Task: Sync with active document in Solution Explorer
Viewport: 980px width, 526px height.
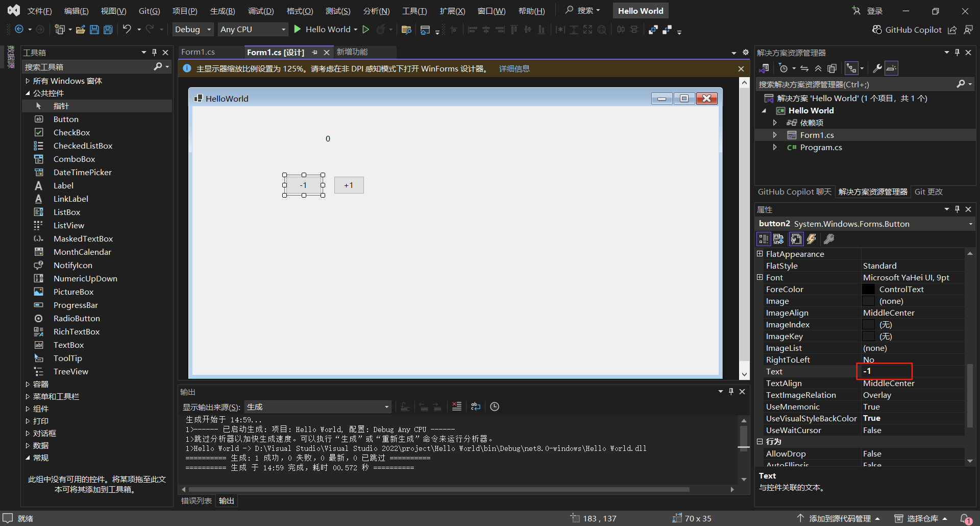Action: pos(805,68)
